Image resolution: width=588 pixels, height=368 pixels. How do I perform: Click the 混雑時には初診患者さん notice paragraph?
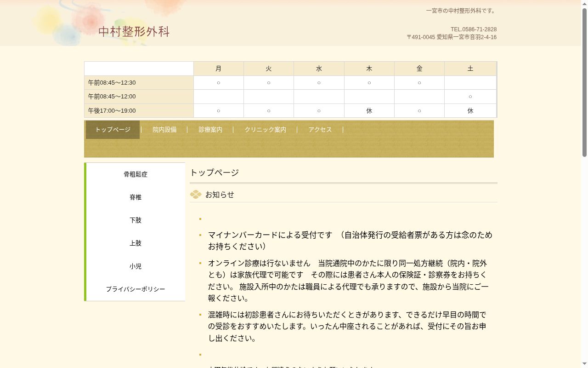[347, 327]
